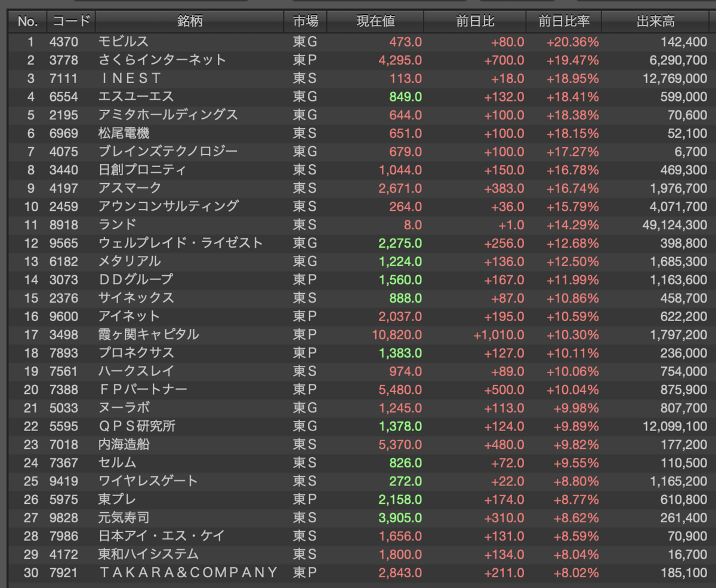
Task: Sort by 出来高 column header
Action: (x=656, y=21)
